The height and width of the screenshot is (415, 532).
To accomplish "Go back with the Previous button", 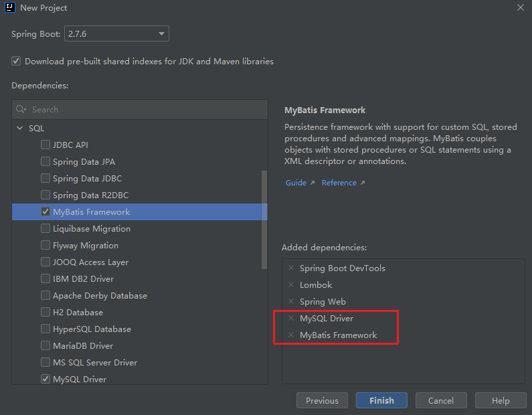I will pos(322,400).
